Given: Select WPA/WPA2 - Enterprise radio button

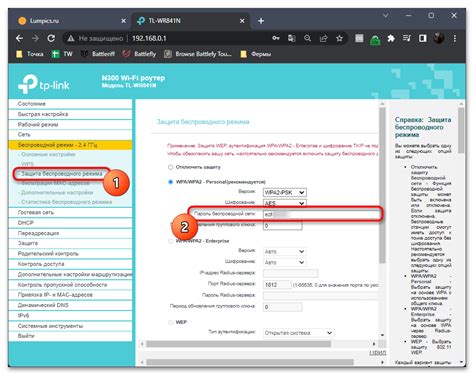Looking at the screenshot, I should (x=170, y=241).
